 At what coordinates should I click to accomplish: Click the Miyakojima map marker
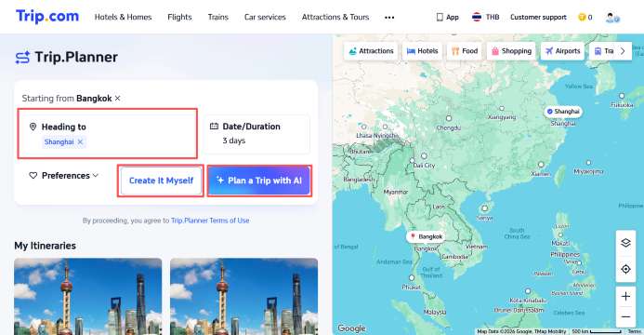[x=588, y=163]
